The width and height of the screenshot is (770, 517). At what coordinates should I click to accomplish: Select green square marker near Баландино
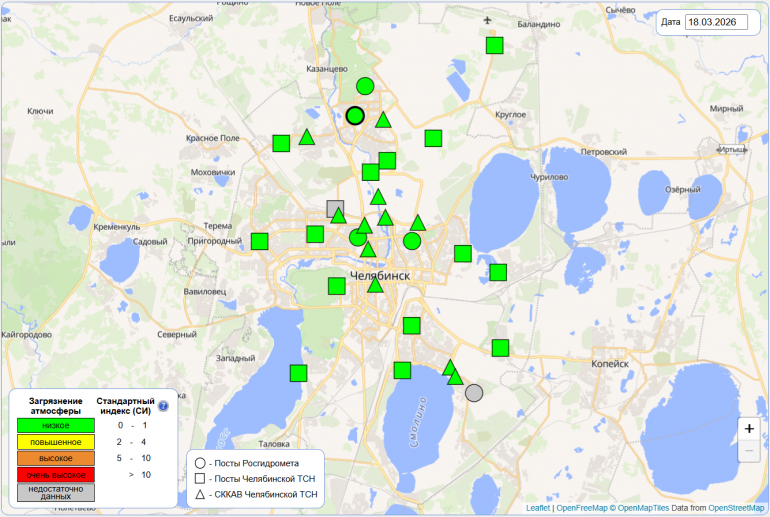click(x=494, y=45)
